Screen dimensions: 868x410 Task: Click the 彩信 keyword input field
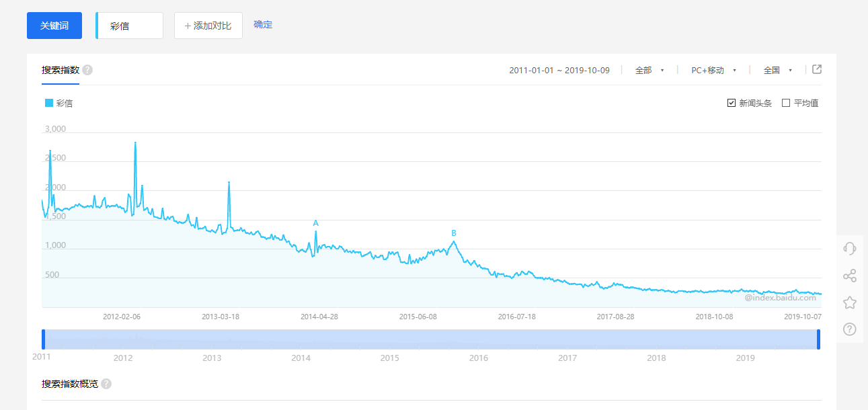point(130,26)
